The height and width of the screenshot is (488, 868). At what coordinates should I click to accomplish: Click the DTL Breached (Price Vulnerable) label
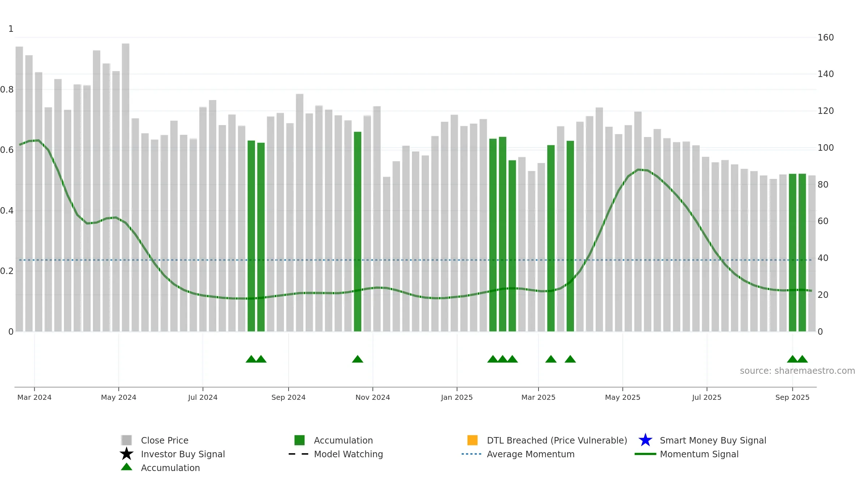557,440
